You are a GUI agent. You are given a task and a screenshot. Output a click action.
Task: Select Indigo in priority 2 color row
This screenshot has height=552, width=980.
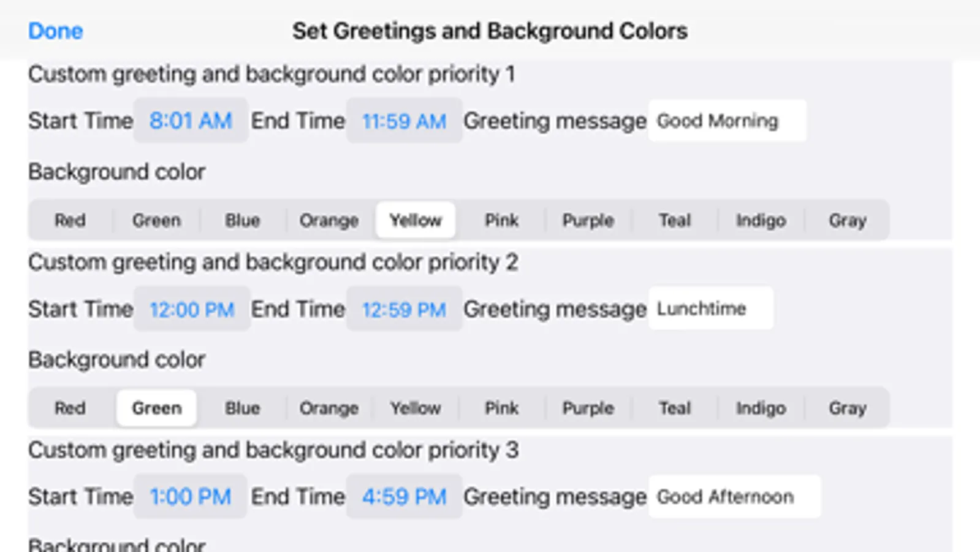761,408
